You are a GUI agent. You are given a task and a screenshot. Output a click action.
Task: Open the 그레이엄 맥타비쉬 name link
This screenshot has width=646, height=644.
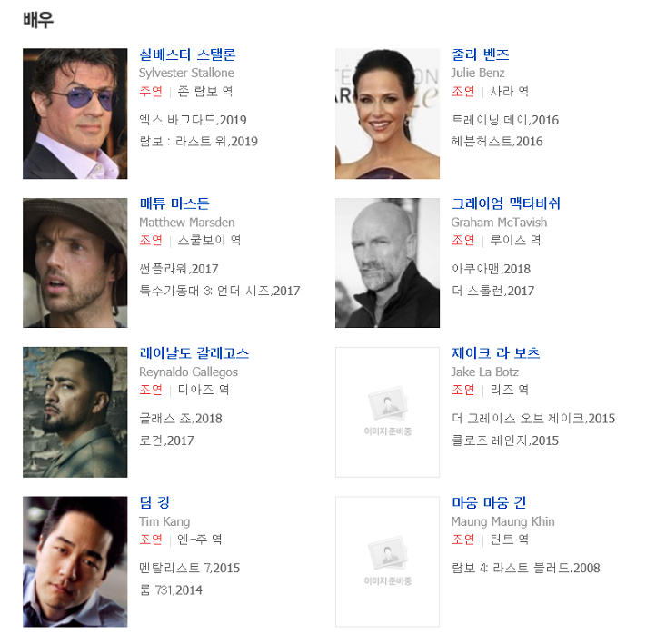pos(506,203)
